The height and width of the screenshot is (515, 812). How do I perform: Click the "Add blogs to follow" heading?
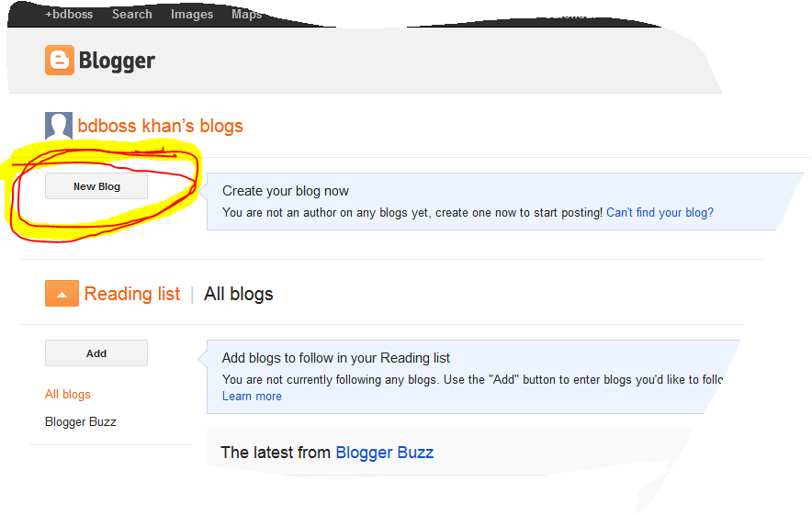pos(336,358)
